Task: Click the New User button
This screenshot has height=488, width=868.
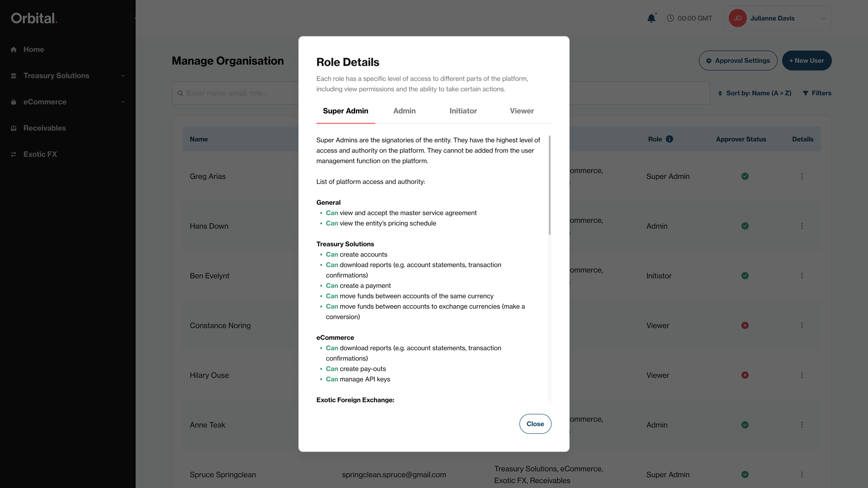Action: click(806, 60)
